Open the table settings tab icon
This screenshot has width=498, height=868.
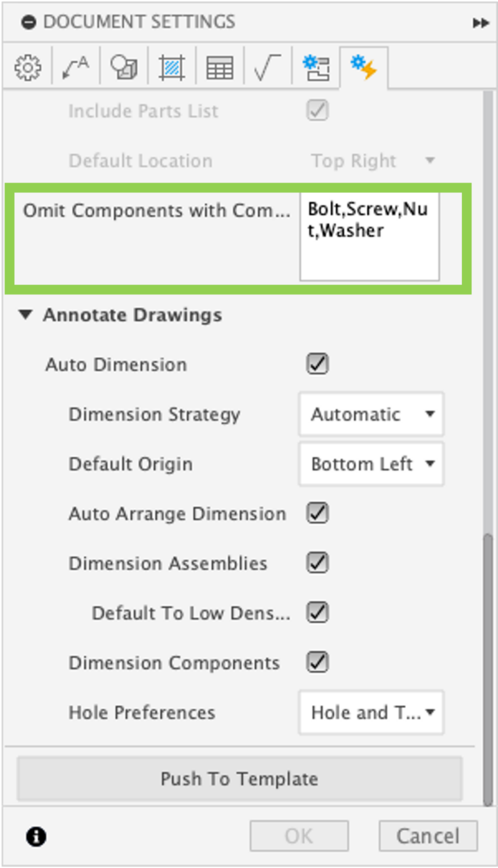pos(220,68)
